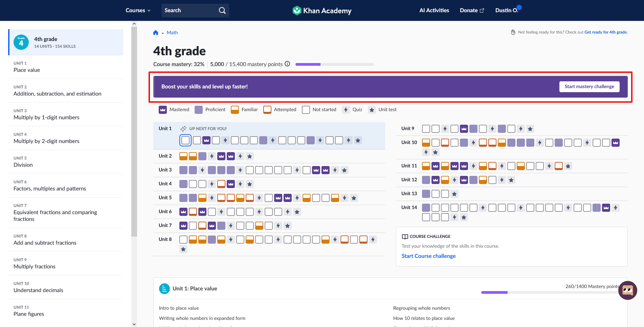Open Intro to place value lesson
The image size is (644, 327).
coord(179,308)
